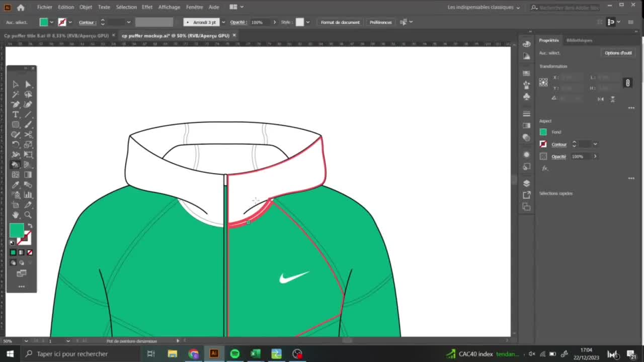This screenshot has width=644, height=362.
Task: Click the Adobe search field
Action: [565, 8]
